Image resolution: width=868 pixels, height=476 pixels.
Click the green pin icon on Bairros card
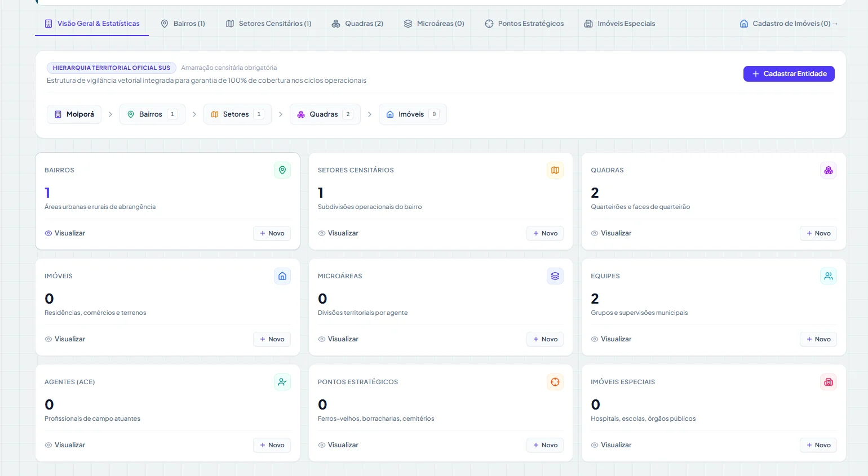pos(282,170)
